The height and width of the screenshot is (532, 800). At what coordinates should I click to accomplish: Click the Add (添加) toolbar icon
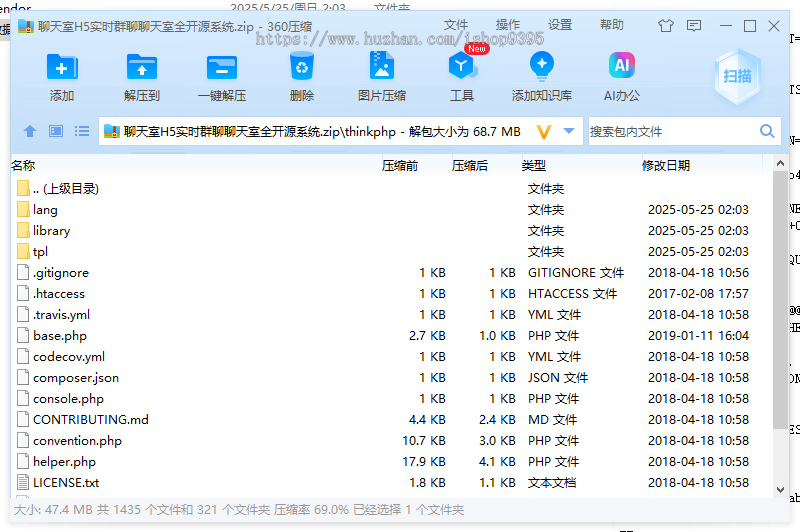pos(62,67)
